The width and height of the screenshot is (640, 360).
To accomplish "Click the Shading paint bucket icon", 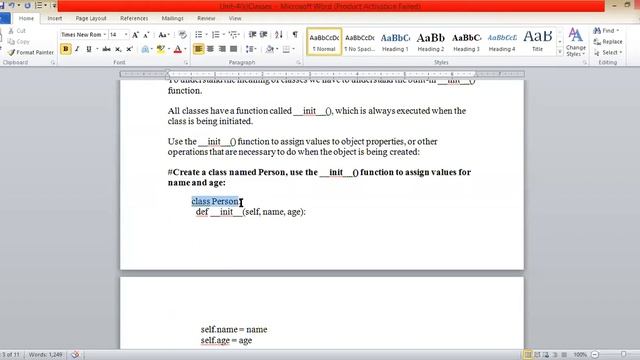I will tap(269, 49).
